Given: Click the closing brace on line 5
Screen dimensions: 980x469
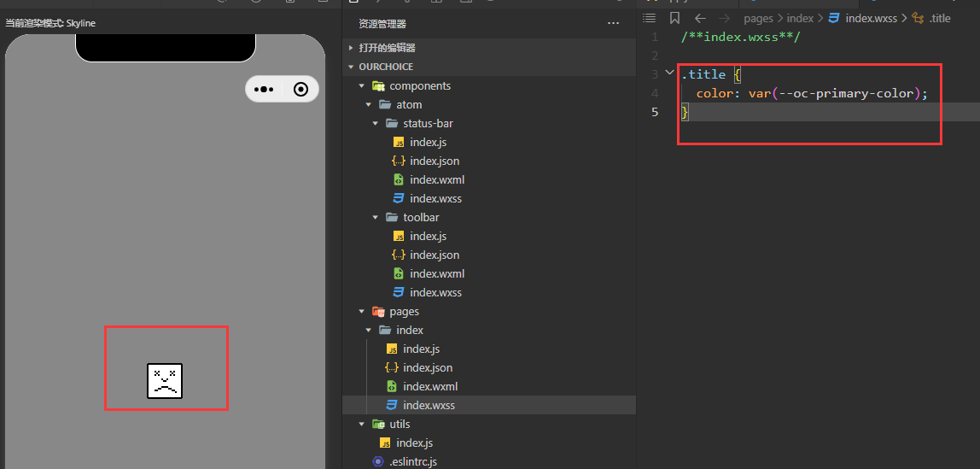Looking at the screenshot, I should click(685, 112).
